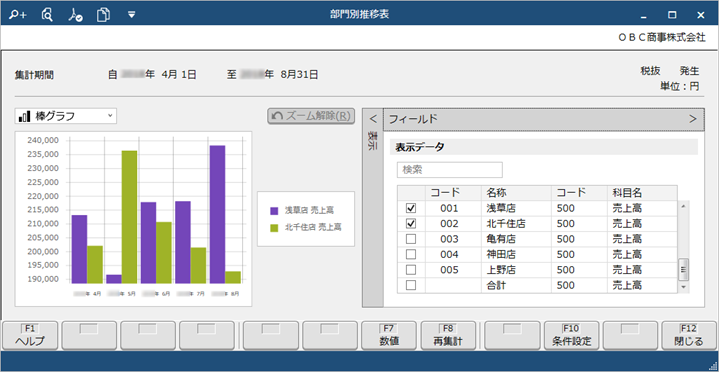The height and width of the screenshot is (372, 719).
Task: Click the scroll down arrow in data list
Action: (x=683, y=287)
